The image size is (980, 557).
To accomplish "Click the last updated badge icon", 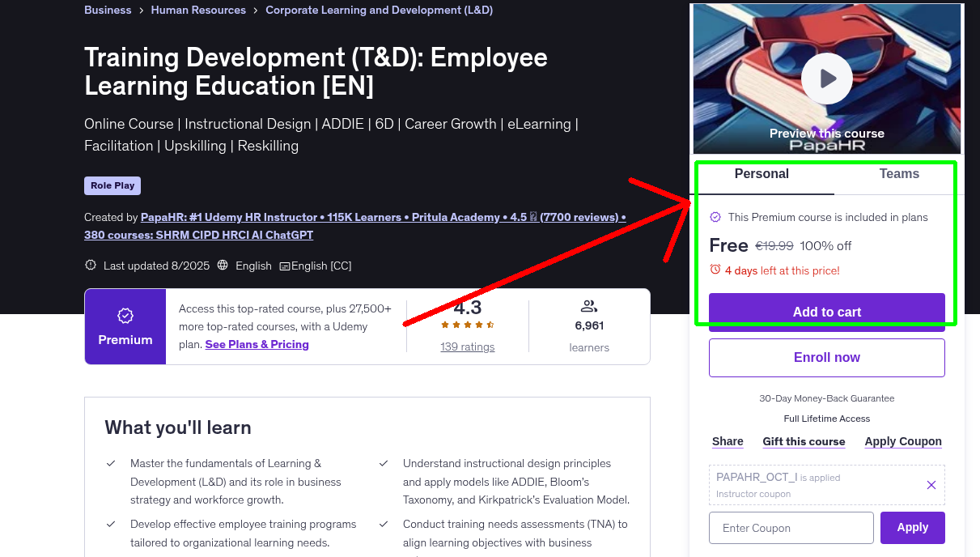I will [x=91, y=266].
